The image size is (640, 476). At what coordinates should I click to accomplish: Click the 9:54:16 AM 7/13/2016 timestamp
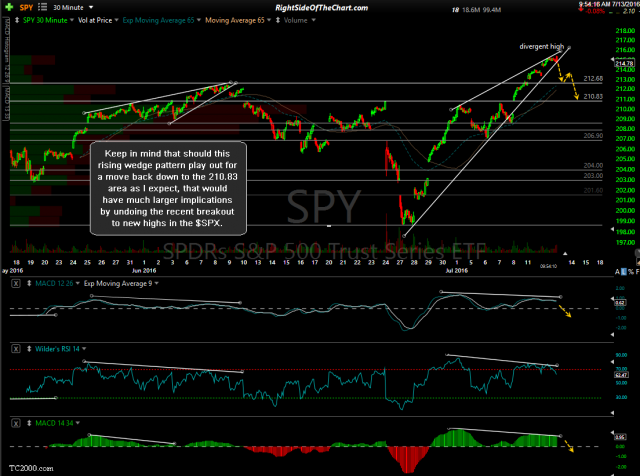[x=609, y=4]
